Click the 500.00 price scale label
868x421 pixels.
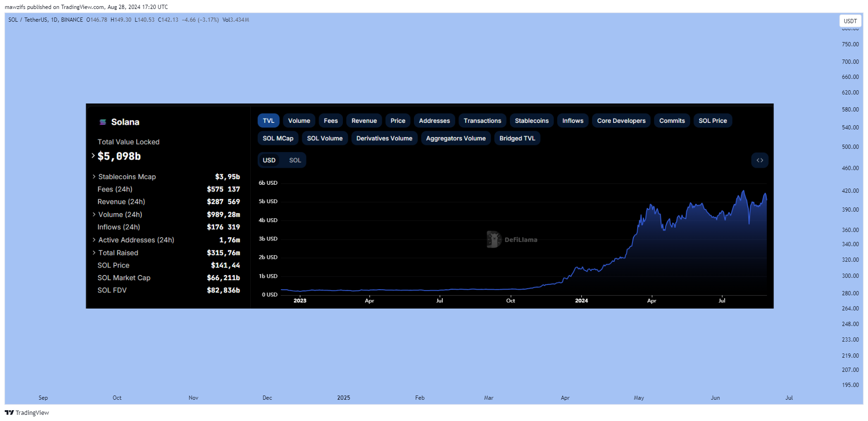(850, 146)
